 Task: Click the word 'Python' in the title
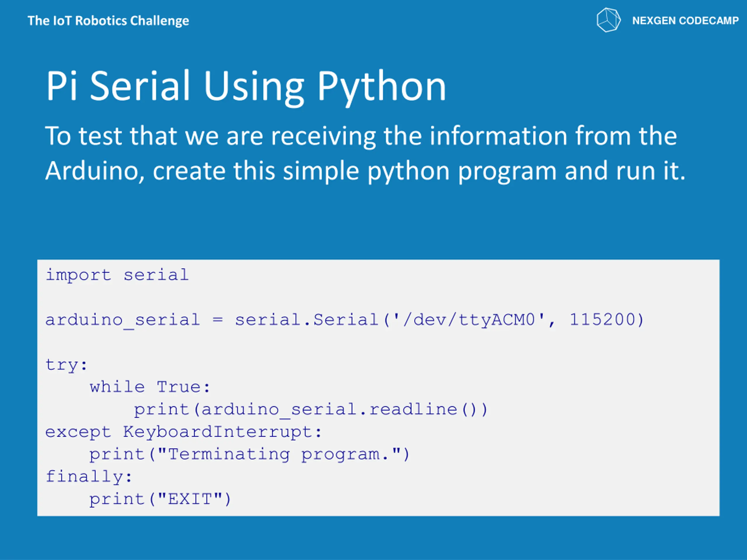click(x=382, y=87)
